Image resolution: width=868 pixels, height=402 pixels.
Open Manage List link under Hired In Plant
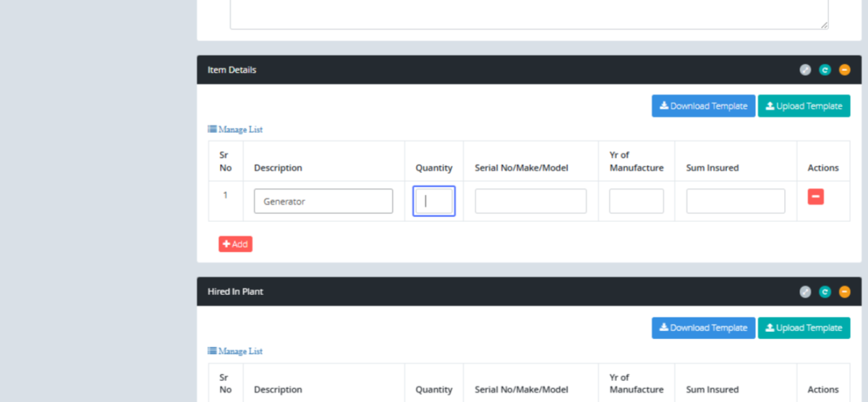coord(236,351)
